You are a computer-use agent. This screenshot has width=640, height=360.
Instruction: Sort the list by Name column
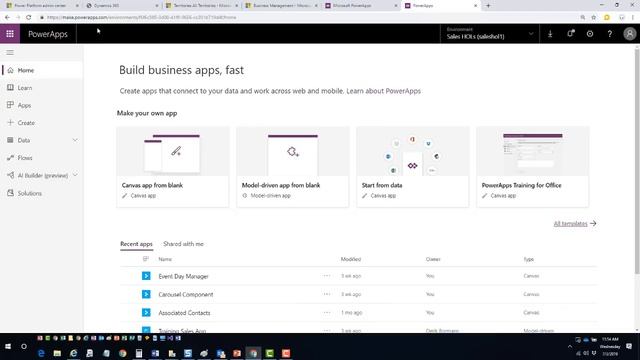coord(165,259)
